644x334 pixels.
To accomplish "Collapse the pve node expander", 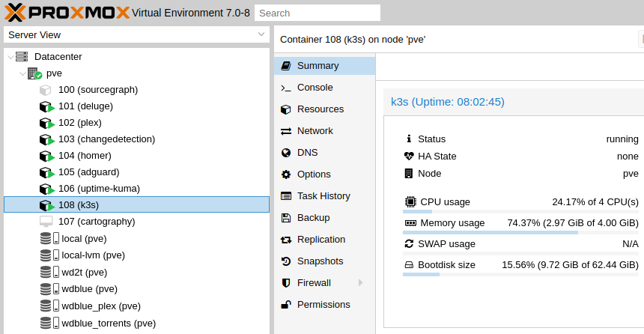I will click(22, 73).
